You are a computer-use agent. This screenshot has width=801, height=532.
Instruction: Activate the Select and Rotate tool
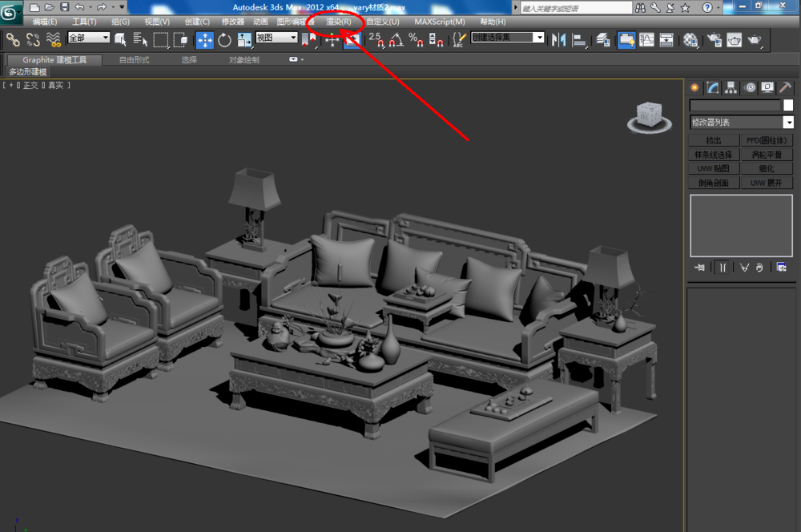(x=224, y=40)
